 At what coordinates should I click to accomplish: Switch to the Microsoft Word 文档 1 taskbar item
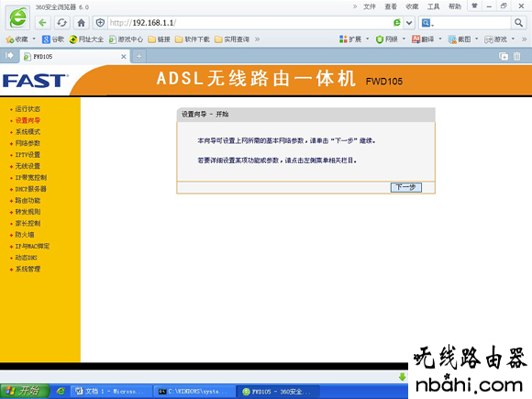point(111,392)
